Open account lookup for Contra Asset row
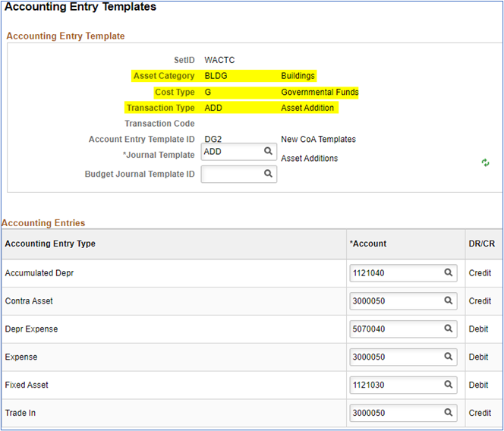Screen dimensions: 504x431 pyautogui.click(x=449, y=301)
